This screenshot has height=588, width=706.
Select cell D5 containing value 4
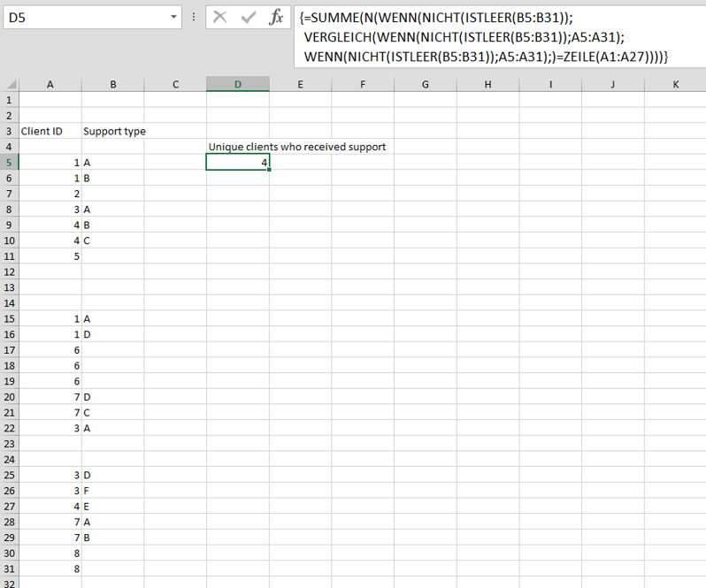(238, 163)
